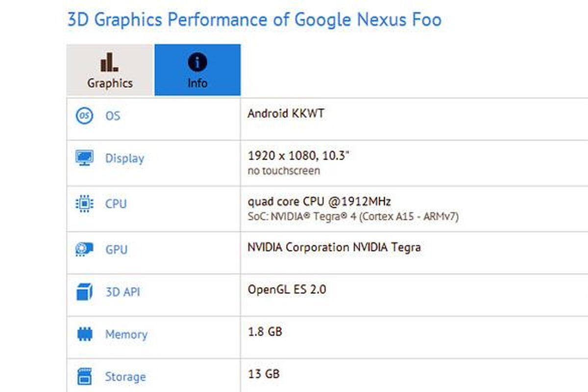This screenshot has width=588, height=392.
Task: Click the Storage card icon
Action: [84, 376]
